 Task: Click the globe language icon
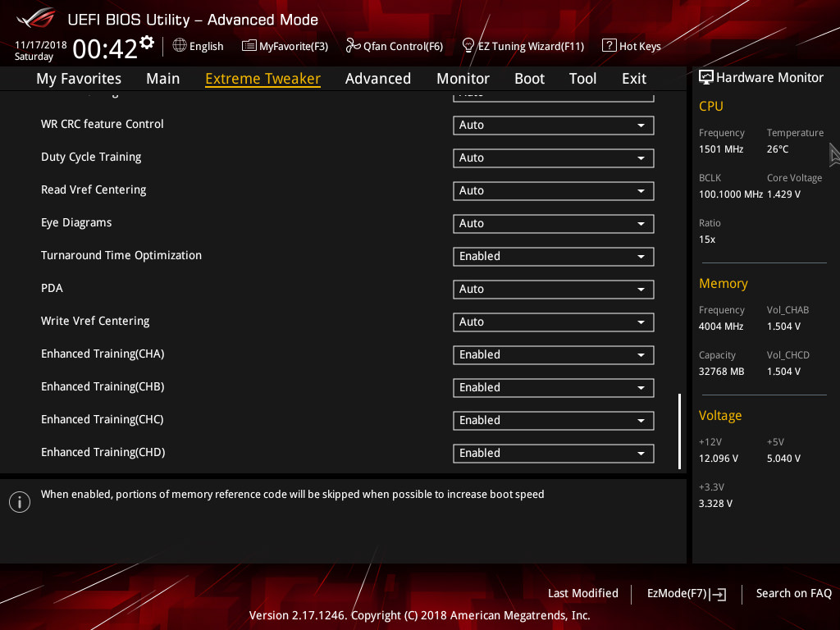point(180,46)
